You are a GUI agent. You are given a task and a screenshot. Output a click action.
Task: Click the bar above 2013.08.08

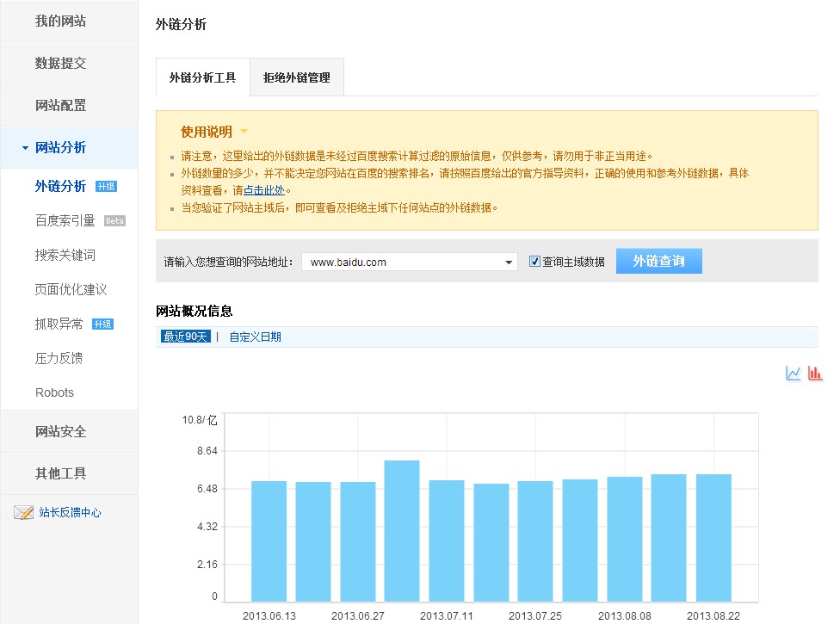[625, 539]
